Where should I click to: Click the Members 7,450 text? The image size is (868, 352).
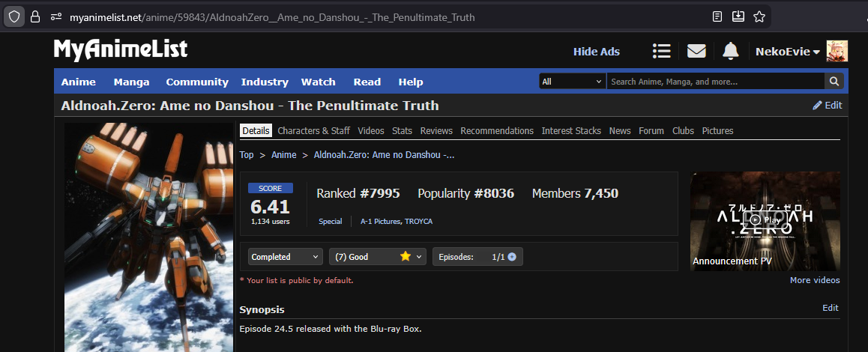575,193
